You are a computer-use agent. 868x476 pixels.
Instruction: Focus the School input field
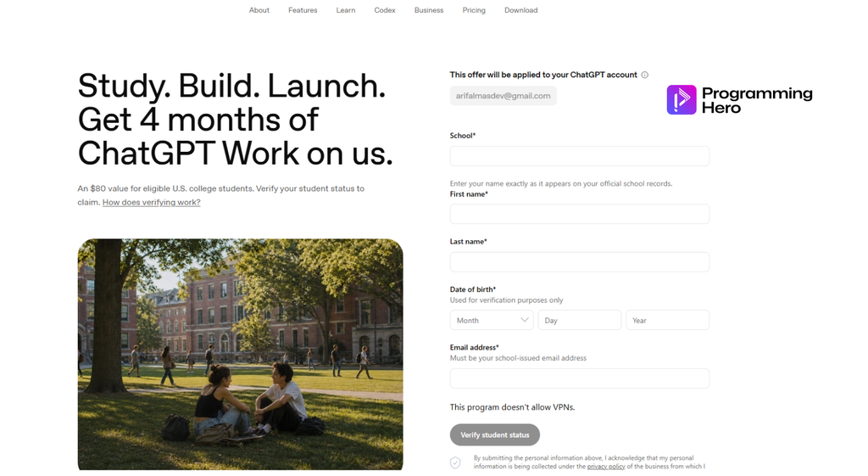tap(580, 156)
